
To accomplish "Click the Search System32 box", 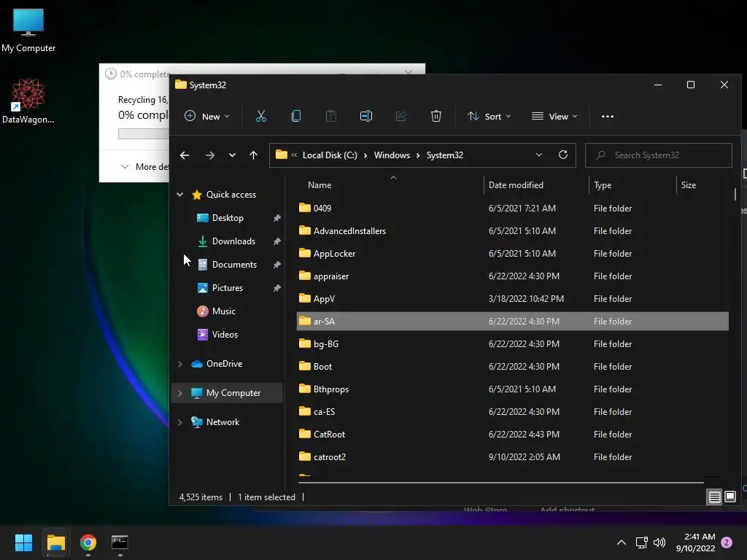I will click(659, 155).
